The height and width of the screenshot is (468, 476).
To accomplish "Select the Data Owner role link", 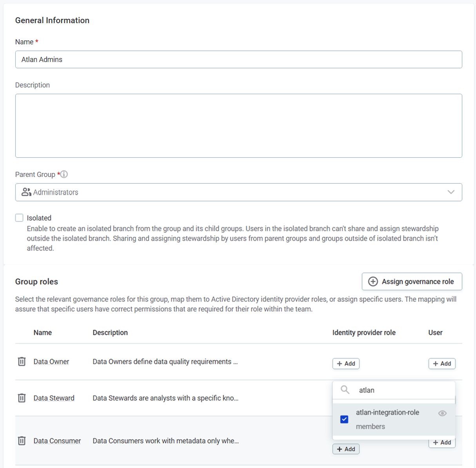I will point(51,361).
